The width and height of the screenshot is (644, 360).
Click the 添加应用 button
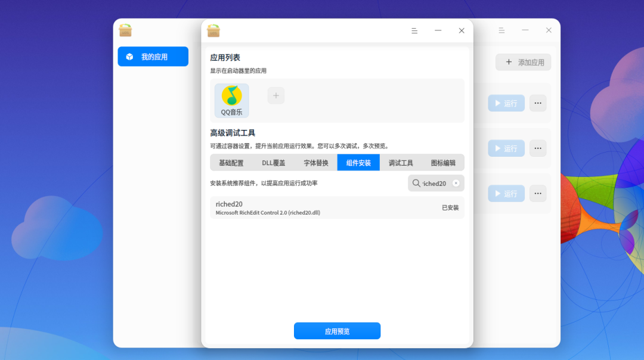click(x=523, y=62)
